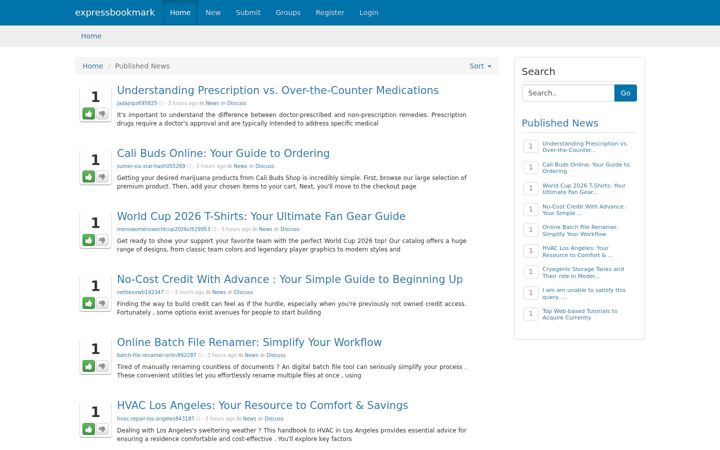
Task: Upvote the HVAC Los Angeles post
Action: (x=89, y=429)
